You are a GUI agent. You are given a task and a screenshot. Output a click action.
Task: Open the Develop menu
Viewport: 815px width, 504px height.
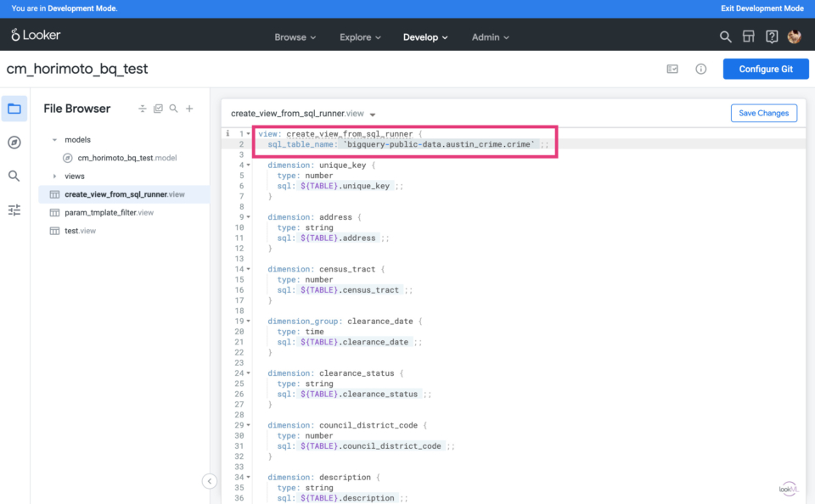click(x=425, y=37)
